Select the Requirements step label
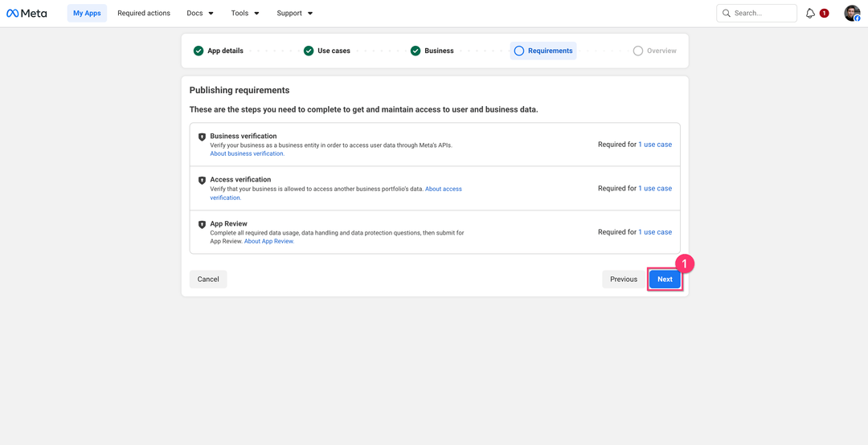 pyautogui.click(x=551, y=51)
